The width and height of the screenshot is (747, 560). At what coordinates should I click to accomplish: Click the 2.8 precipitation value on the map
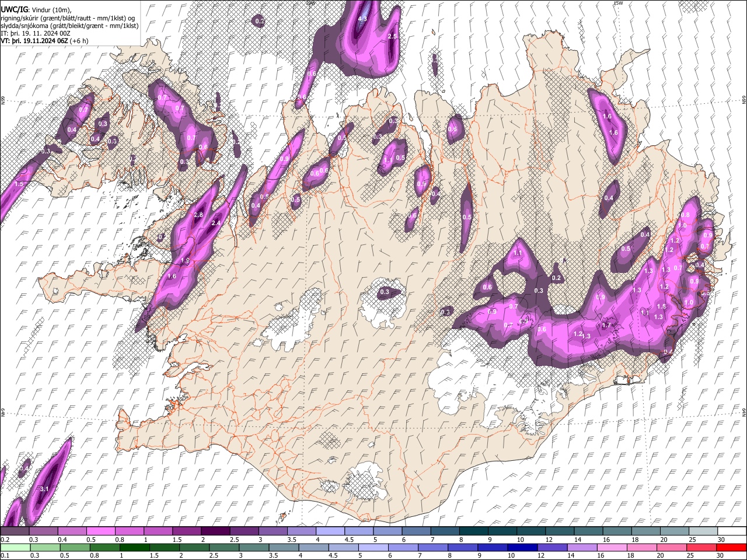coord(198,215)
